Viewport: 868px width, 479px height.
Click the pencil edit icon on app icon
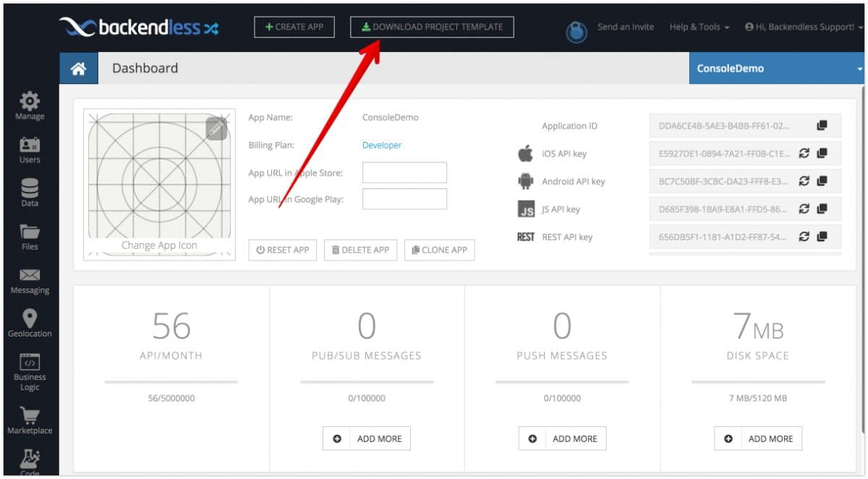tap(216, 129)
